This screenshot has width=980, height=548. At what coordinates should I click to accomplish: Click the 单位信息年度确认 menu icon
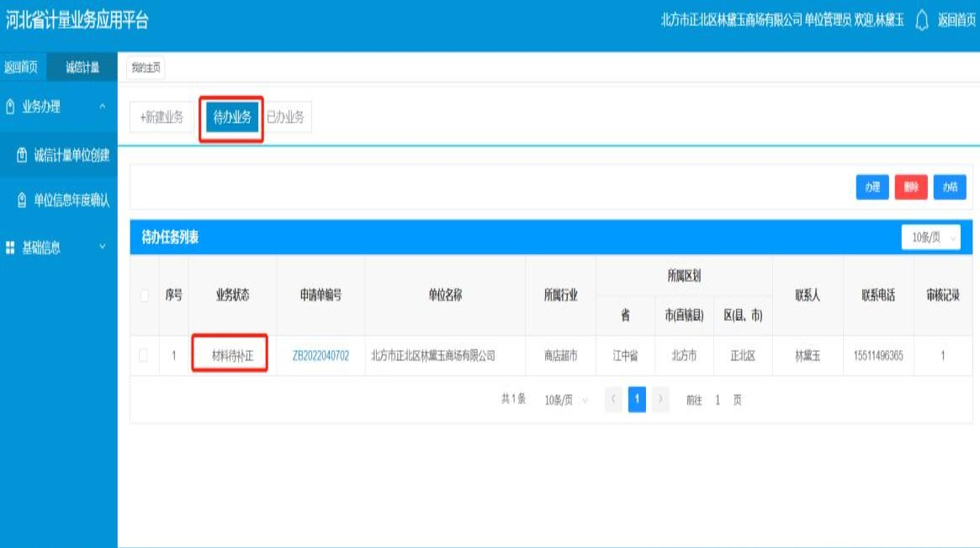(x=22, y=200)
